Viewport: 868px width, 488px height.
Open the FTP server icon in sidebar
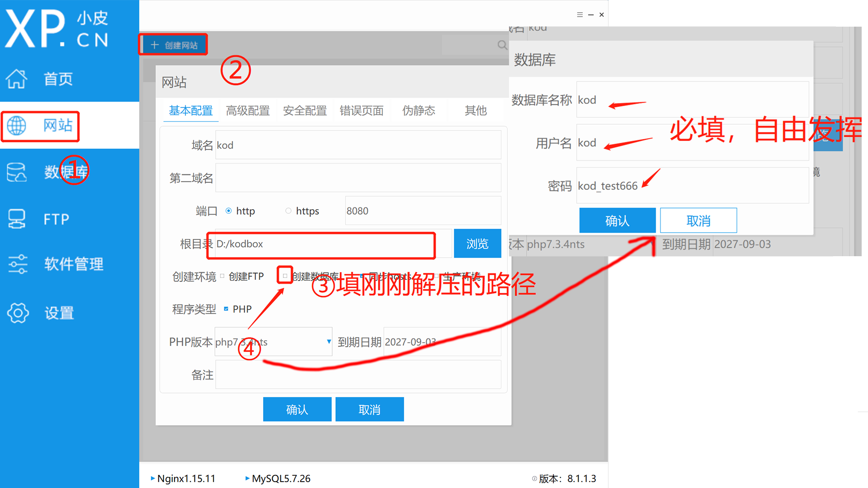tap(17, 219)
